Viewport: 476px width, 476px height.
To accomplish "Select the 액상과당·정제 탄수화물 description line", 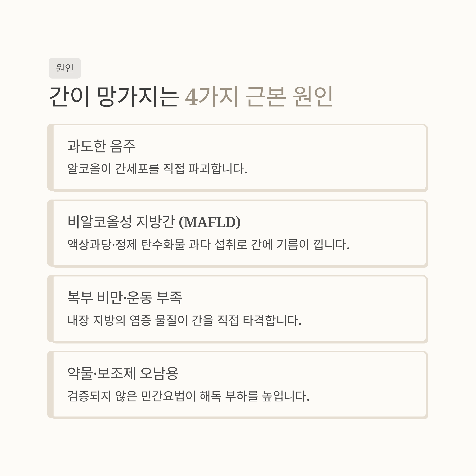I will (x=208, y=245).
